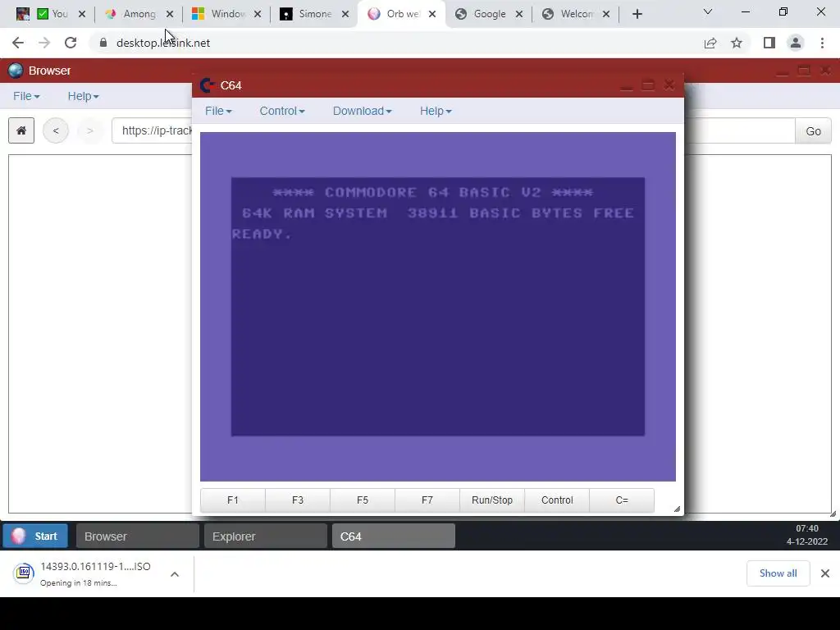This screenshot has height=630, width=840.
Task: Click Show all downloads
Action: (x=778, y=573)
